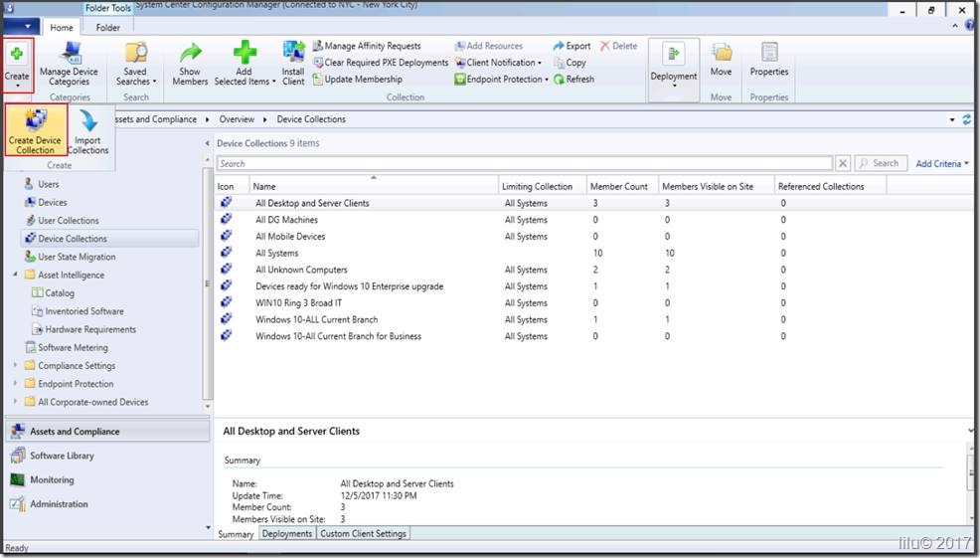Open Properties from the ribbon
This screenshot has width=980, height=558.
tap(769, 61)
